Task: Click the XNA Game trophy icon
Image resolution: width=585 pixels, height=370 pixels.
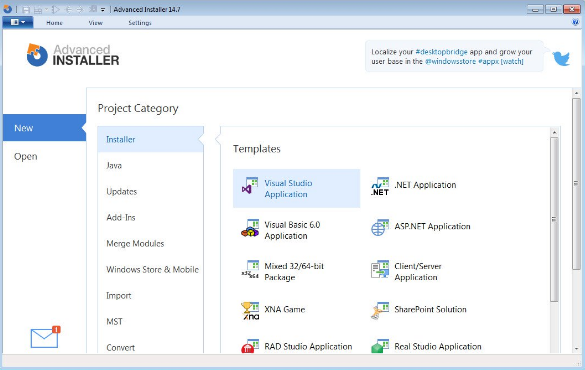Action: (x=250, y=311)
